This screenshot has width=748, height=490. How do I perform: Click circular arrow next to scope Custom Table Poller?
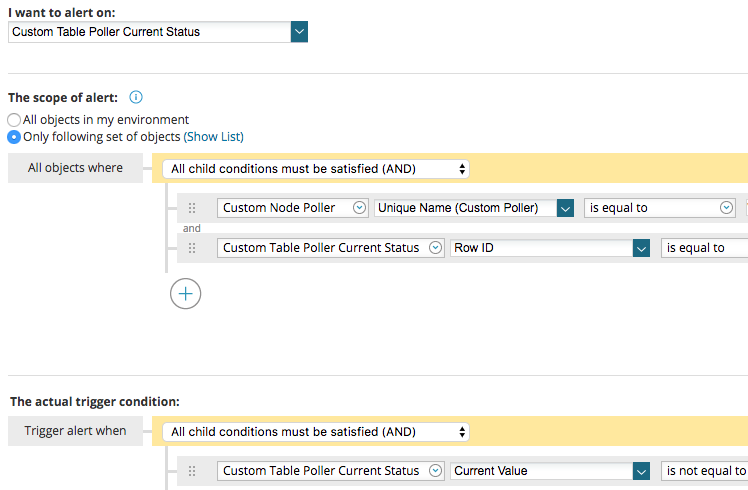435,248
